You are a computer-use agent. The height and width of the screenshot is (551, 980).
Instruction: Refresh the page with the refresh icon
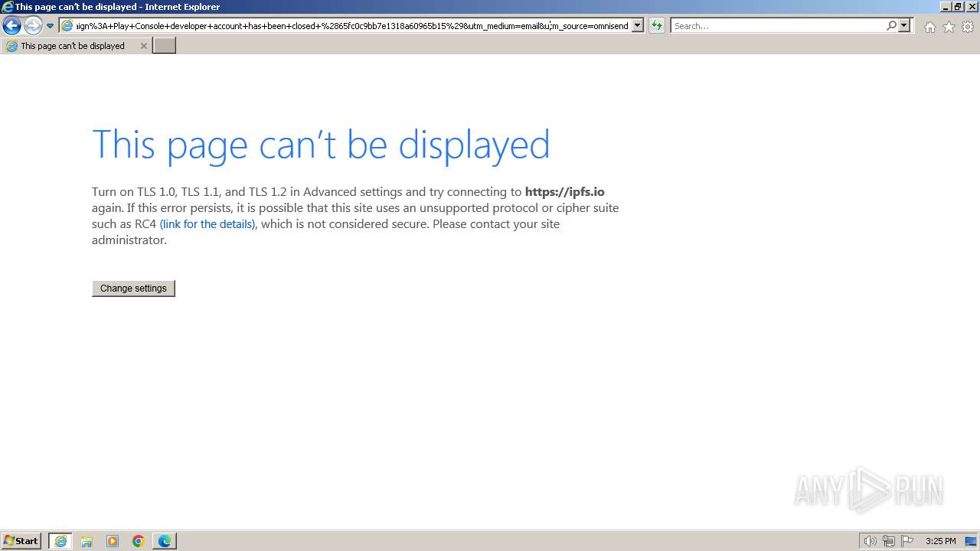[656, 26]
